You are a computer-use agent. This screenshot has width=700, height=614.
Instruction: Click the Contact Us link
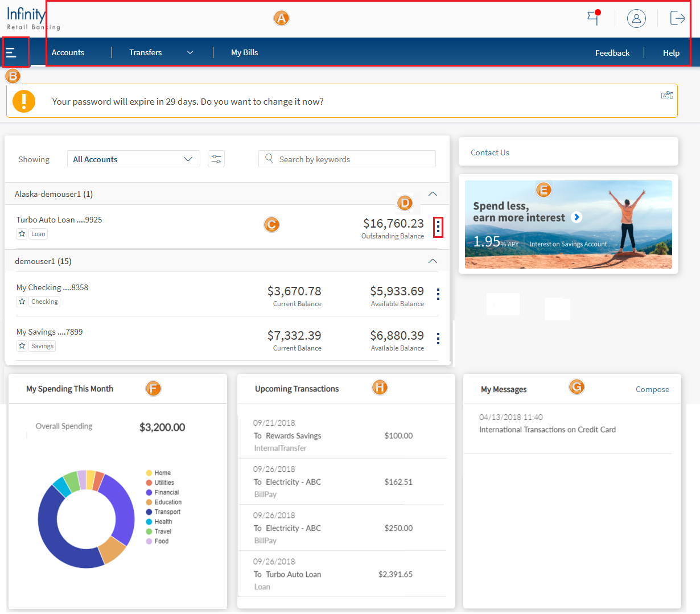click(490, 153)
